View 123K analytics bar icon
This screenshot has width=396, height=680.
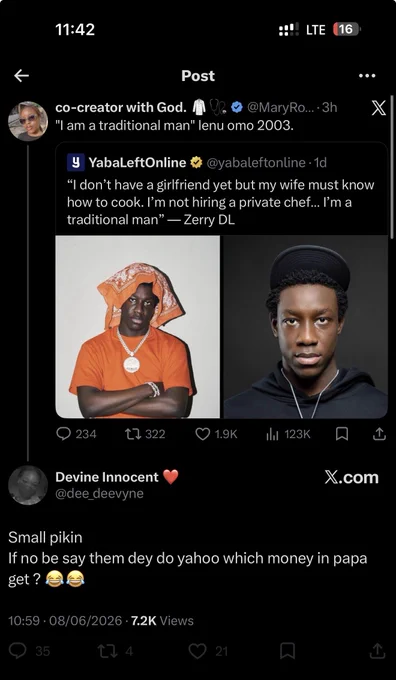[x=272, y=434]
